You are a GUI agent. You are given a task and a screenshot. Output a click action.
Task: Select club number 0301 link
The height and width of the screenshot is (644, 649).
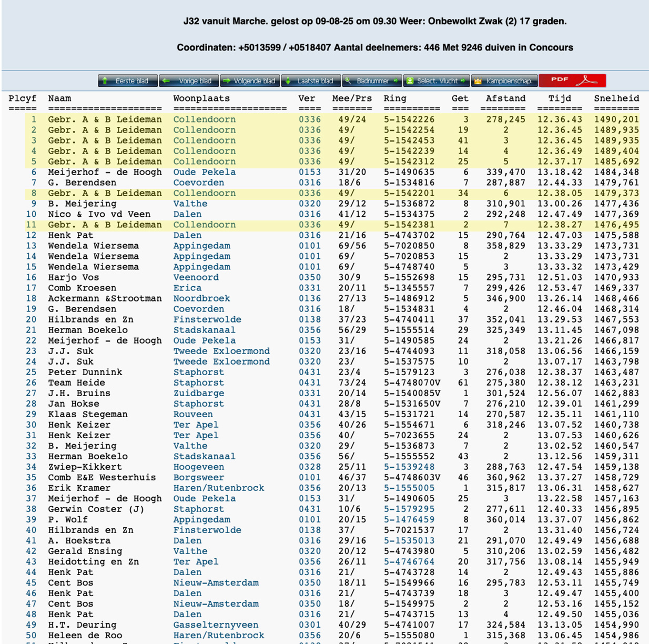[310, 625]
